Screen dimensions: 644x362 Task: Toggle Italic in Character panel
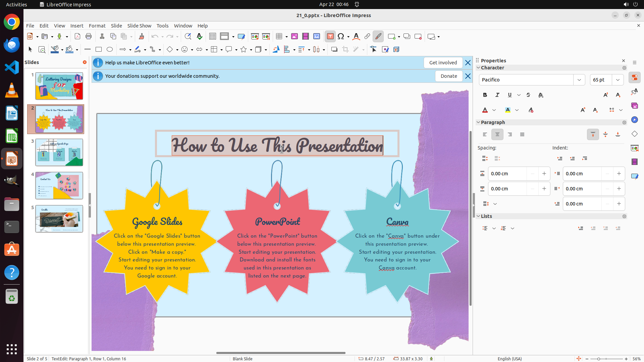(497, 95)
